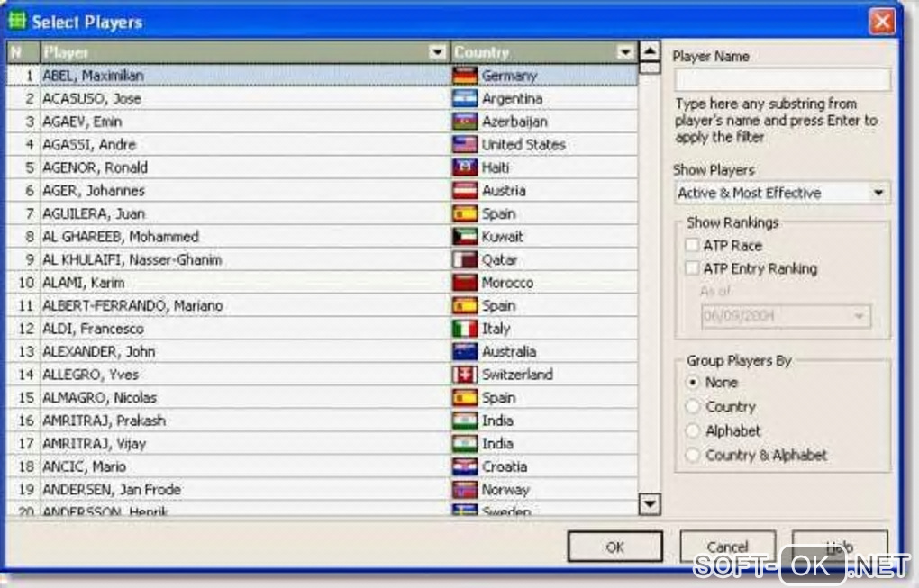Click Morocco flag in ALAMI row
919x588 pixels.
coord(465,282)
